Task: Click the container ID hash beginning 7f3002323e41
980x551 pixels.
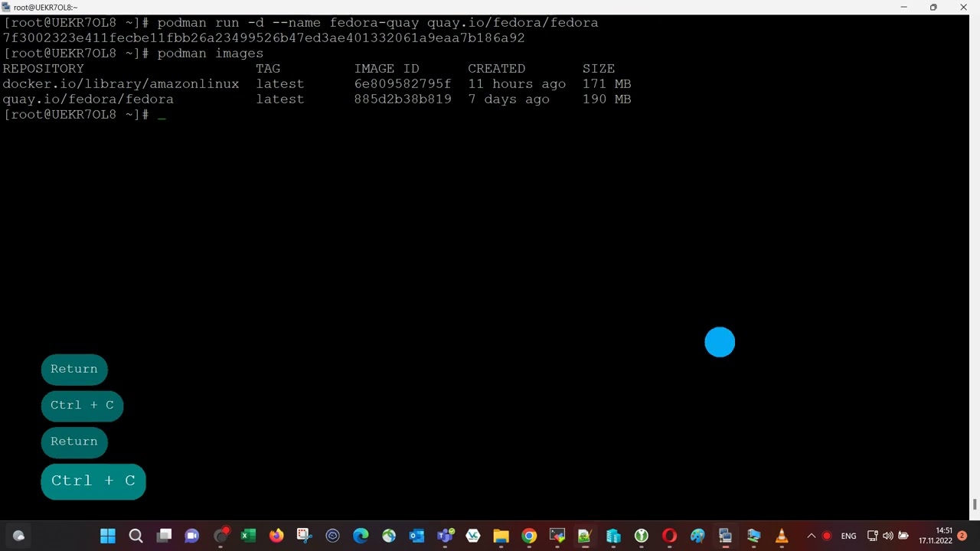Action: (263, 37)
